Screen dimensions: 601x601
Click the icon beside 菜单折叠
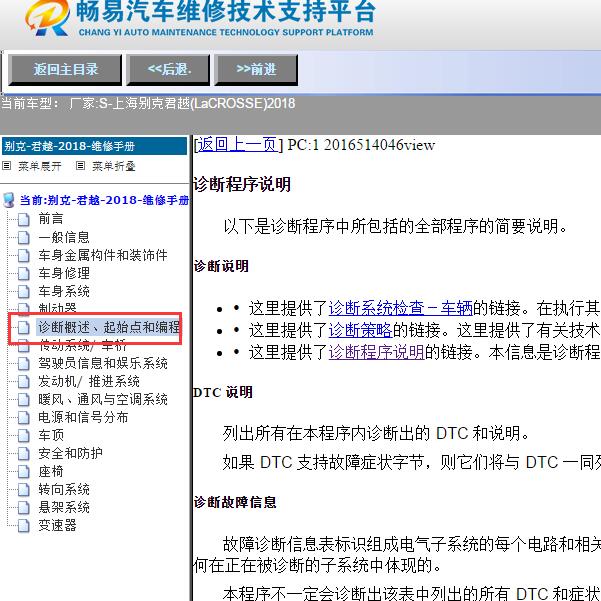80,166
